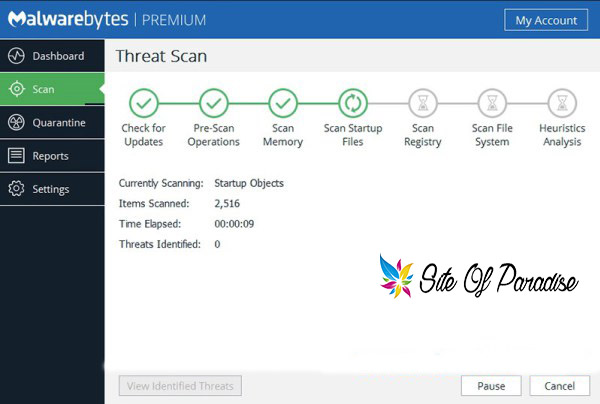Click the Check for Updates checkmark circle
This screenshot has width=600, height=404.
coord(143,103)
